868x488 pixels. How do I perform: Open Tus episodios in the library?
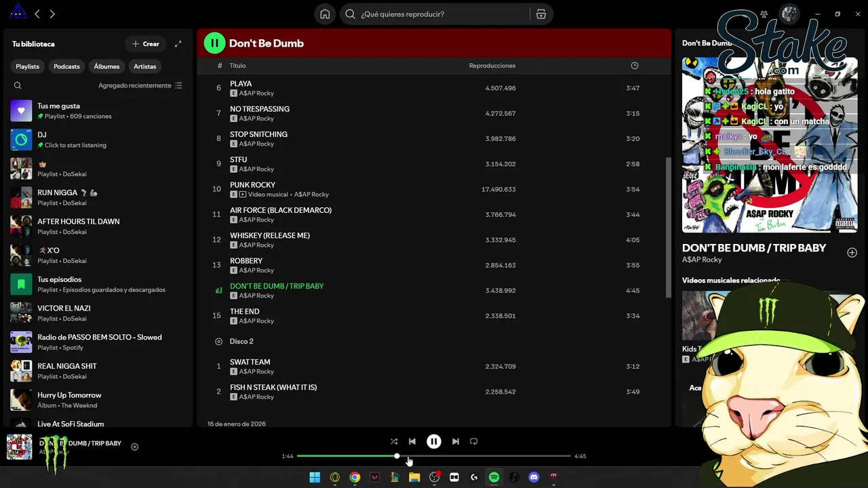97,284
